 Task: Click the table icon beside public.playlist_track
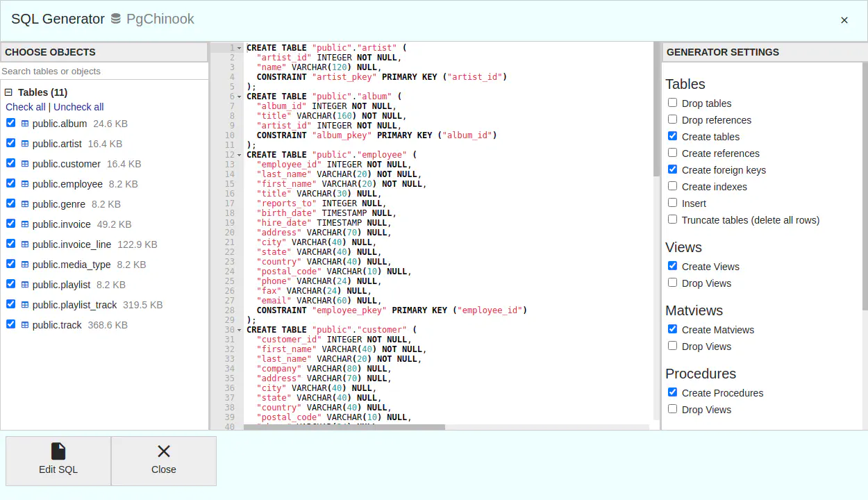point(25,305)
